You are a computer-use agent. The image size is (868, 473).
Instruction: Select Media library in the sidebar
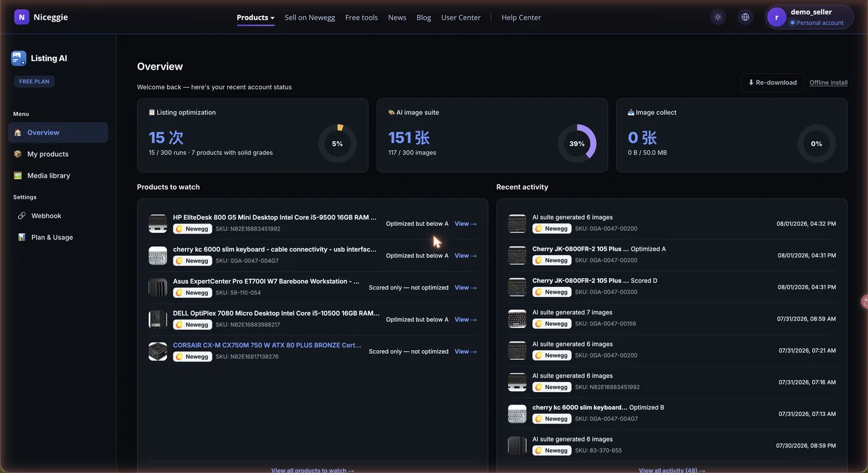58,176
